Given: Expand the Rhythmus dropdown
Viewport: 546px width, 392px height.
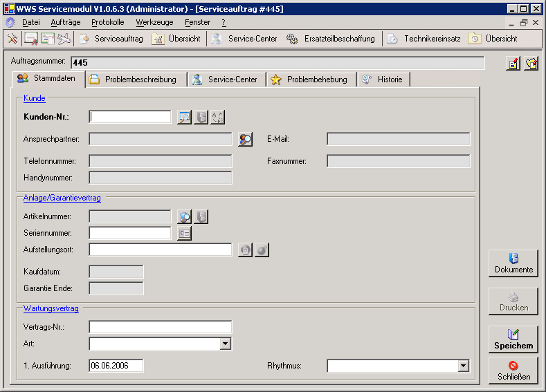Looking at the screenshot, I should coord(463,366).
